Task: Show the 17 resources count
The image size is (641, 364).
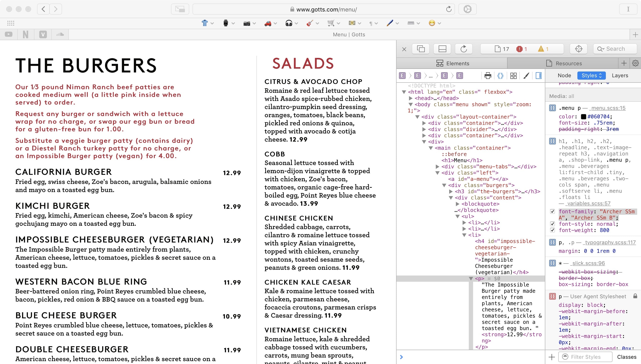Action: (502, 49)
